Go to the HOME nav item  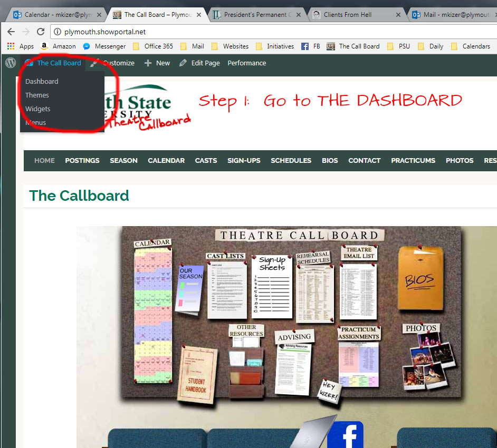click(44, 161)
